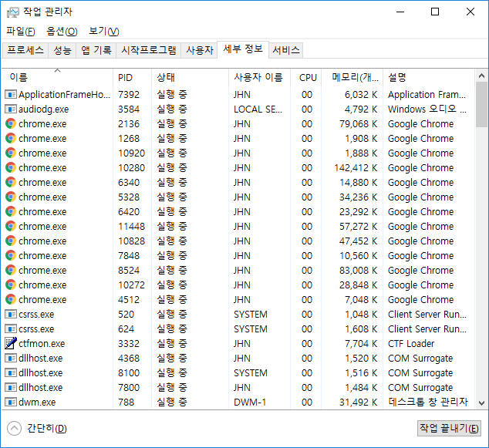489x448 pixels.
Task: Switch to the 시작프로그램 tab
Action: [x=148, y=50]
